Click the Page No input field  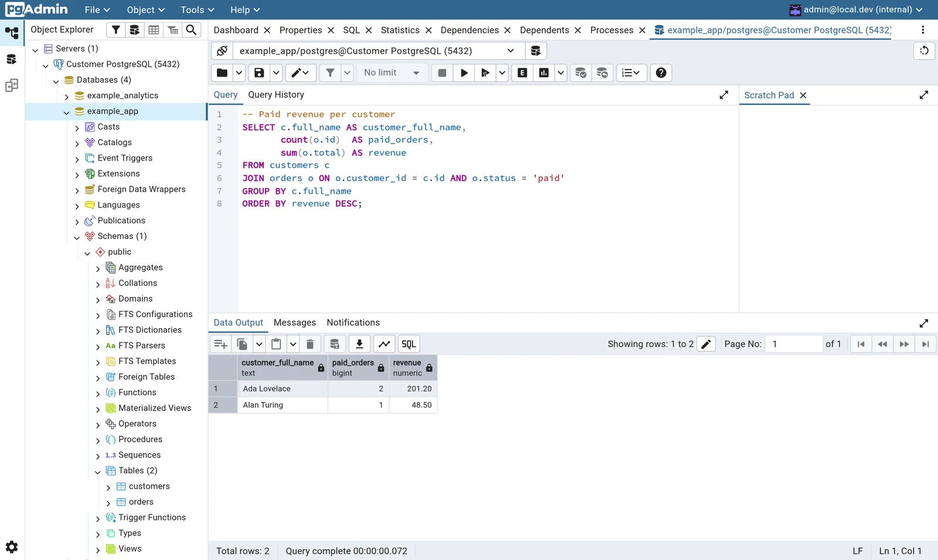point(793,344)
